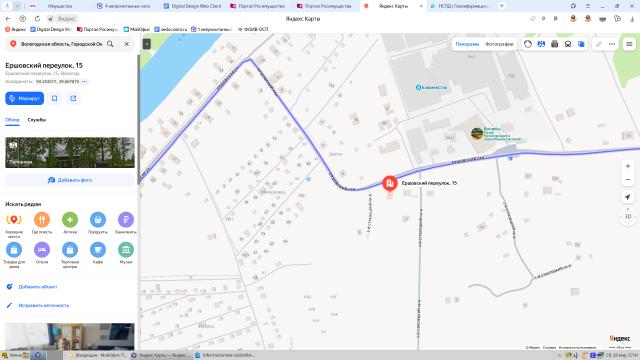Open ФОИВ-ОСП bookmark
Screen dimensions: 640x360
tap(253, 29)
